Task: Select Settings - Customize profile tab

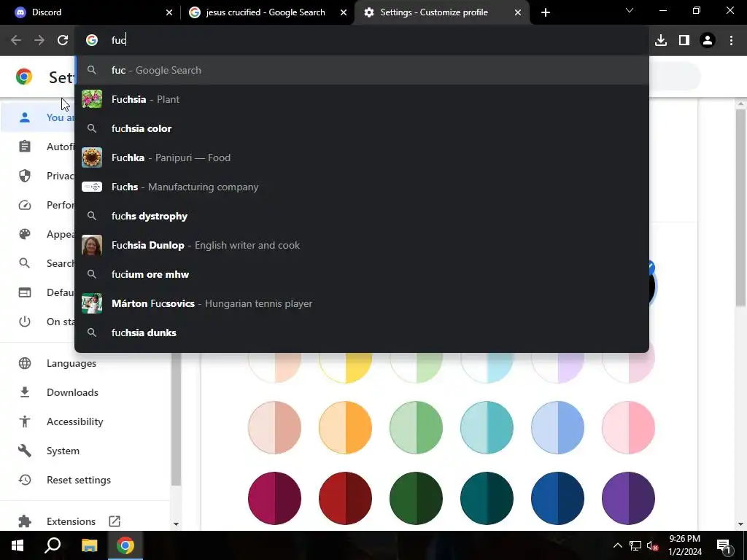Action: 441,12
